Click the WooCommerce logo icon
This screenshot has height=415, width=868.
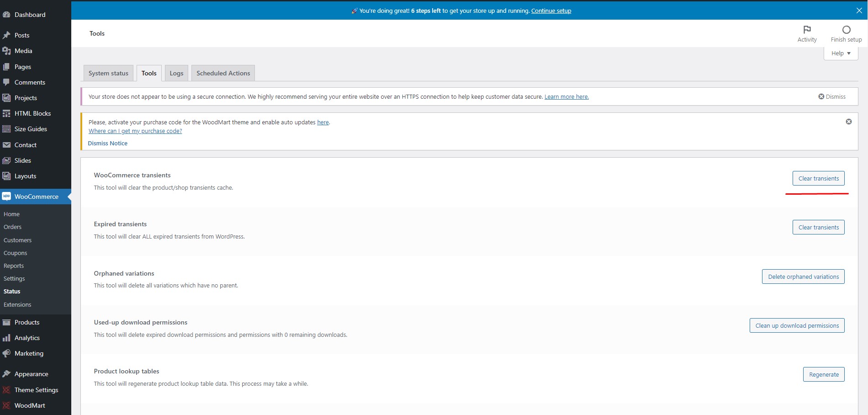click(x=6, y=197)
